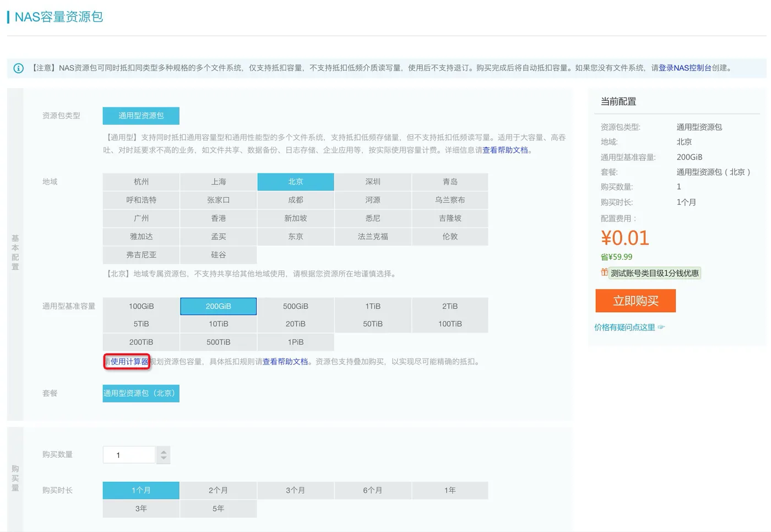Click 测试账号类目级1分钱优惠 discount tag
Screen dimensions: 771x532
tap(655, 273)
